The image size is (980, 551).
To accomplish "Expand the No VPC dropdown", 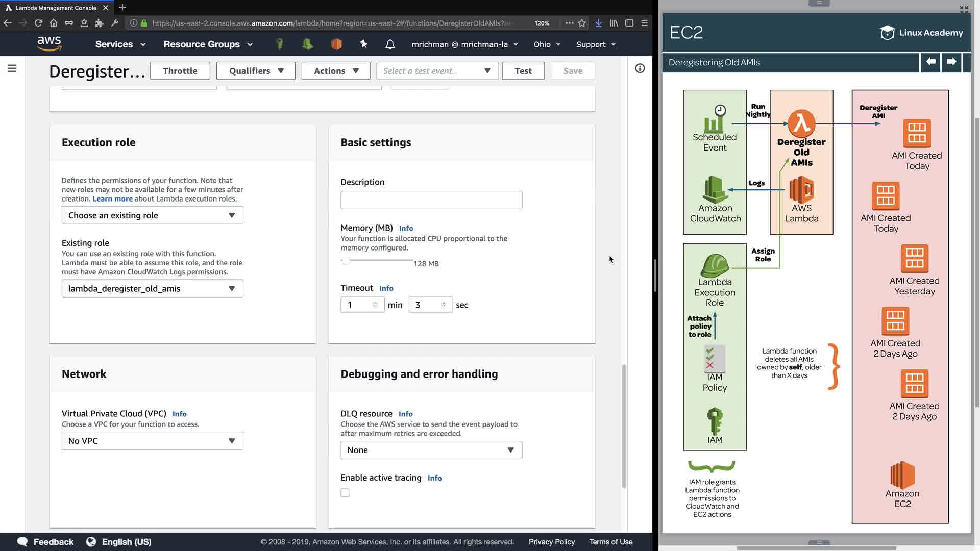I will click(x=152, y=441).
